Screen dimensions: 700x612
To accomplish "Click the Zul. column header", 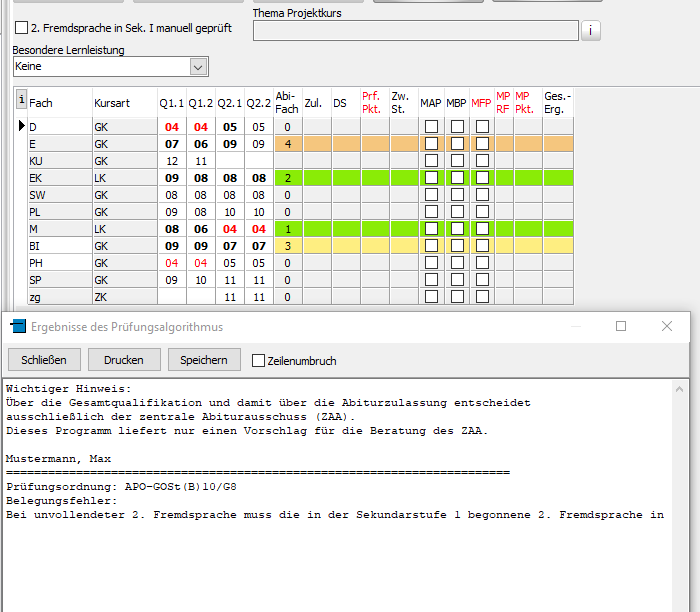I will pos(317,103).
